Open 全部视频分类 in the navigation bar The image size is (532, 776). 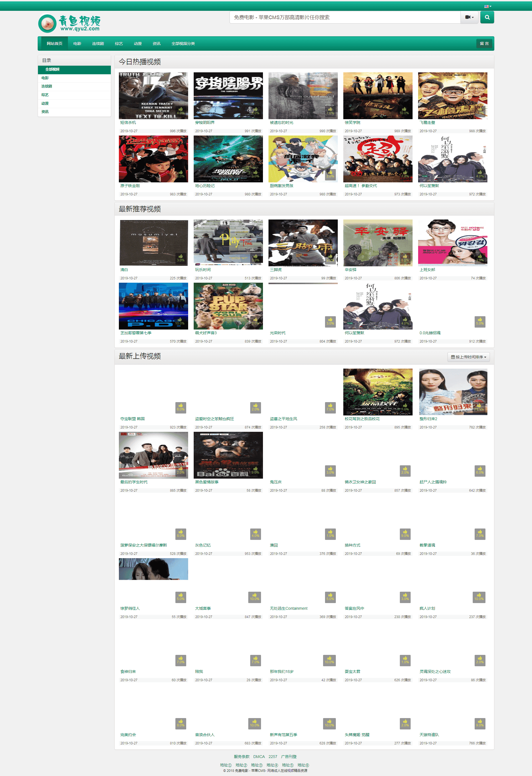[x=183, y=44]
